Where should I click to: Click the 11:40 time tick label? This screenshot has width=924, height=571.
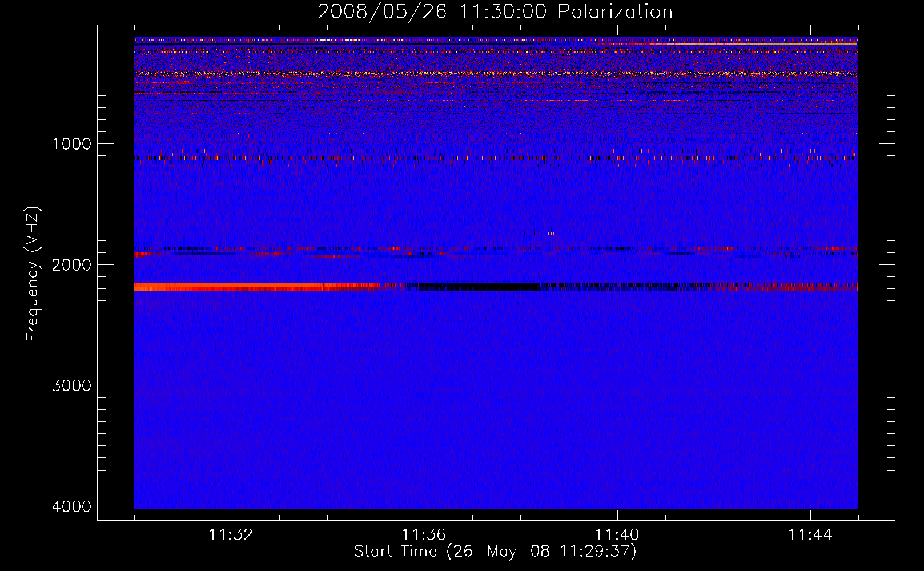617,535
